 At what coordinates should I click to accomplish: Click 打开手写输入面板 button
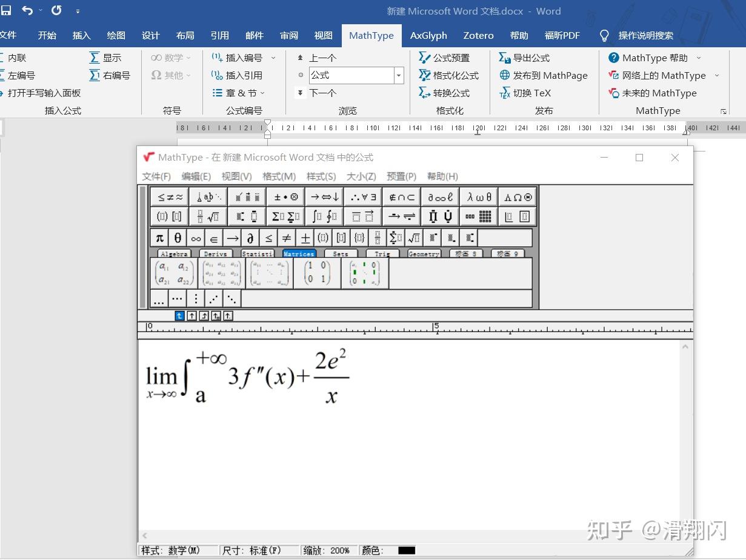[x=41, y=93]
